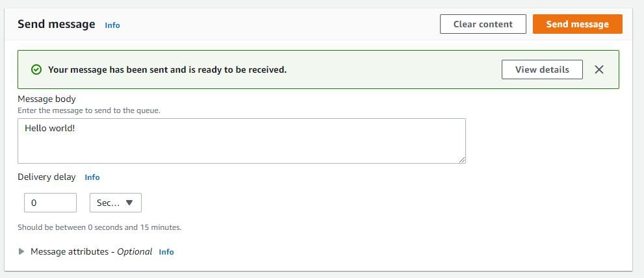Open View details in the success banner

(x=542, y=69)
